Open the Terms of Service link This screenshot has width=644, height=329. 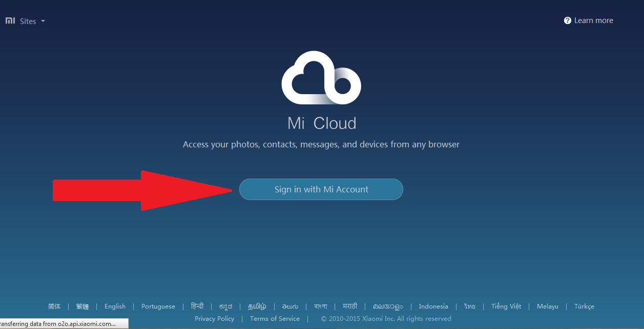click(275, 318)
